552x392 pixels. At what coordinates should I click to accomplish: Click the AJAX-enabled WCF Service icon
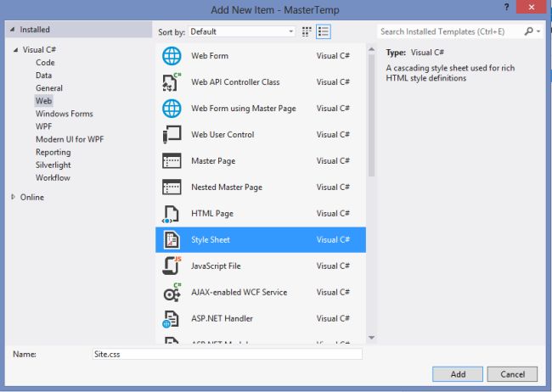pyautogui.click(x=172, y=293)
